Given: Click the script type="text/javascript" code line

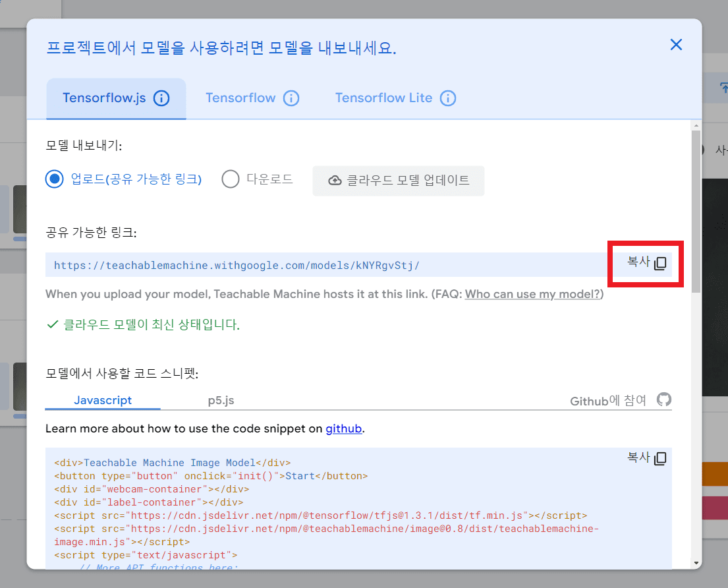Looking at the screenshot, I should click(146, 555).
